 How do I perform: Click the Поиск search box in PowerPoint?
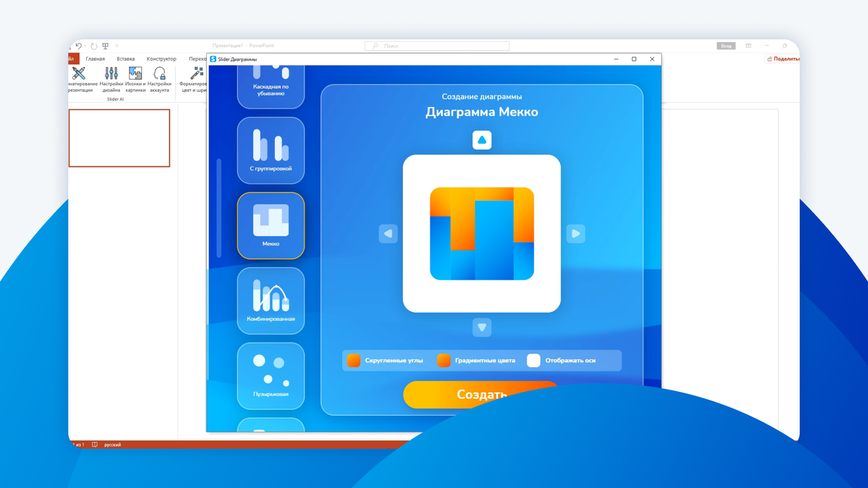coord(437,46)
